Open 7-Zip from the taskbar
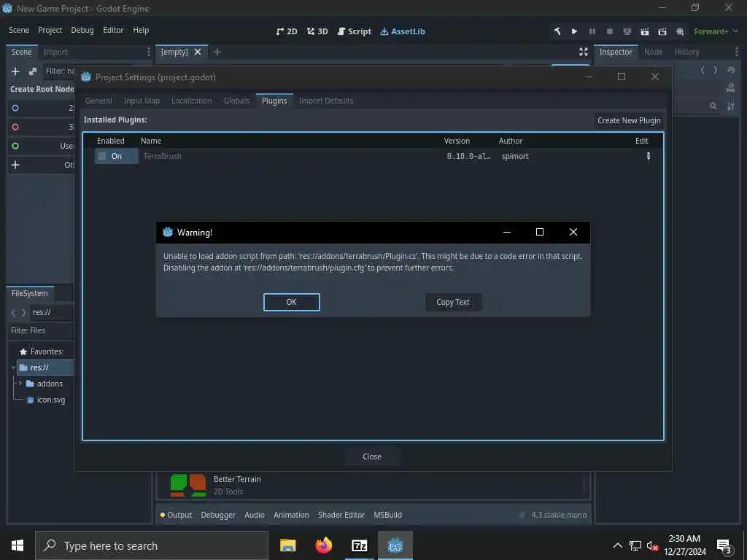 click(359, 545)
